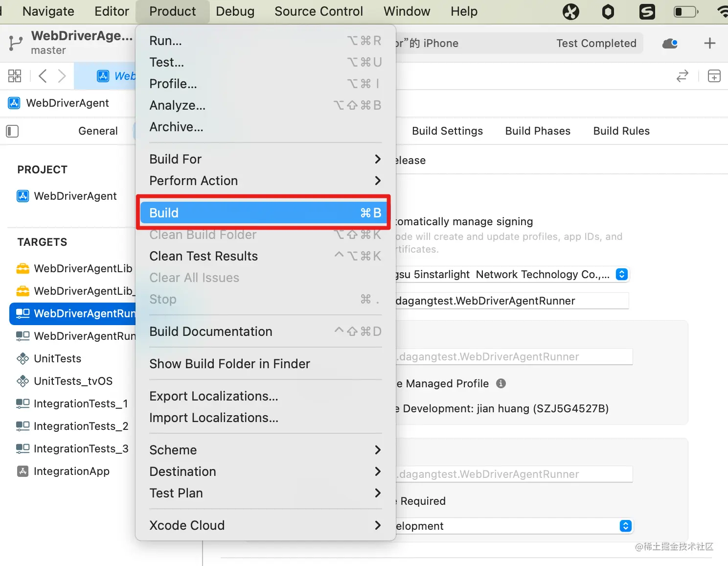The height and width of the screenshot is (566, 728).
Task: Click the circular X menu bar icon
Action: (570, 11)
